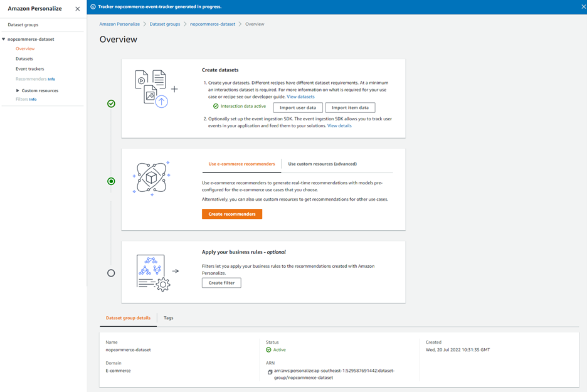Go to Amazon Personalize breadcrumb
Image resolution: width=587 pixels, height=392 pixels.
119,24
